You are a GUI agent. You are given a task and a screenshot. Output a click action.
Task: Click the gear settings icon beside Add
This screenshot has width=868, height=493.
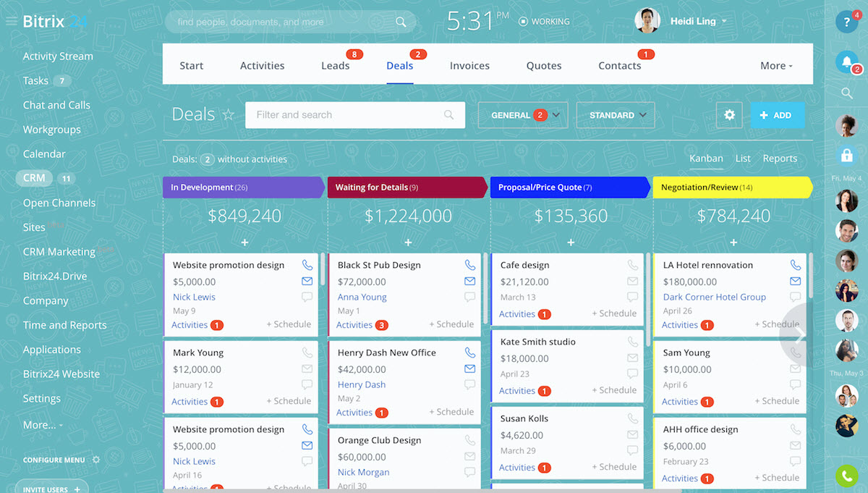click(729, 115)
